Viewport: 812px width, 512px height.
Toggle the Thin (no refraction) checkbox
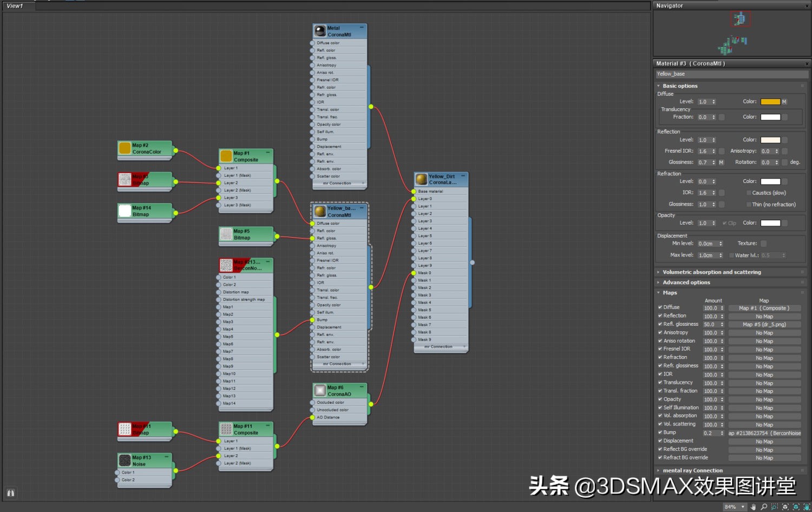[x=749, y=205]
